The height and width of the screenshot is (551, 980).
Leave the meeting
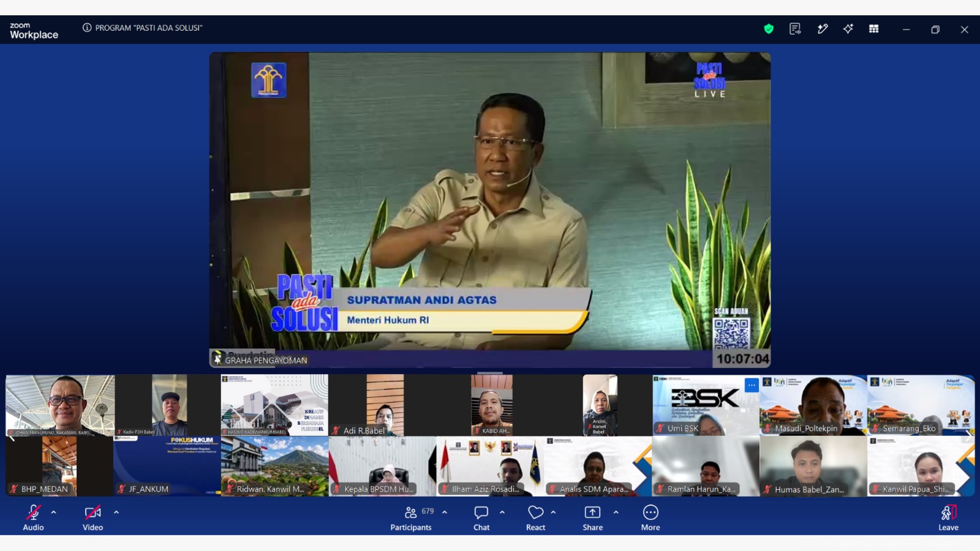click(948, 517)
